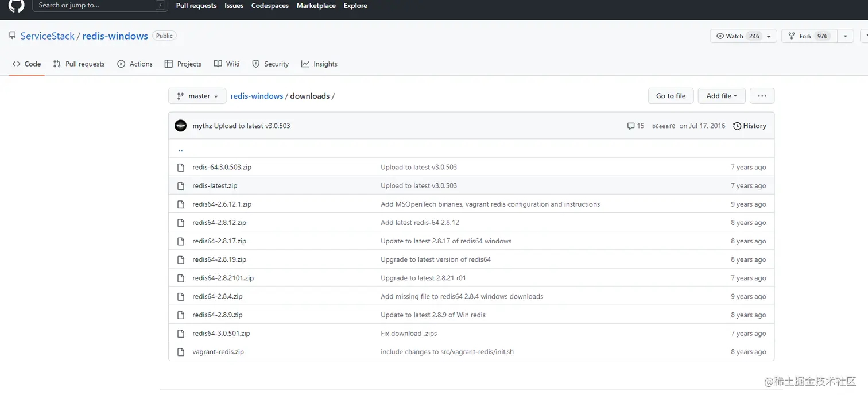
Task: Open redis64-2.8.12.zip file
Action: (219, 222)
